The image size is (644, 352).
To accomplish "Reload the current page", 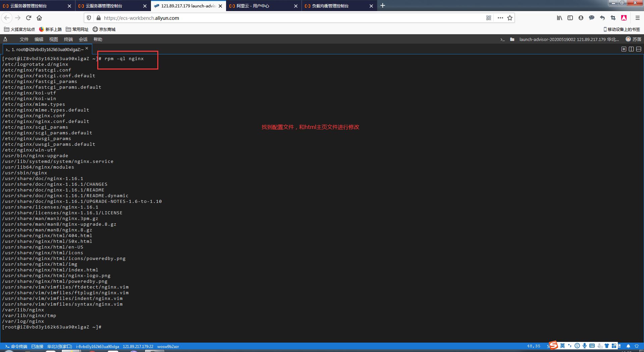I will (x=29, y=18).
